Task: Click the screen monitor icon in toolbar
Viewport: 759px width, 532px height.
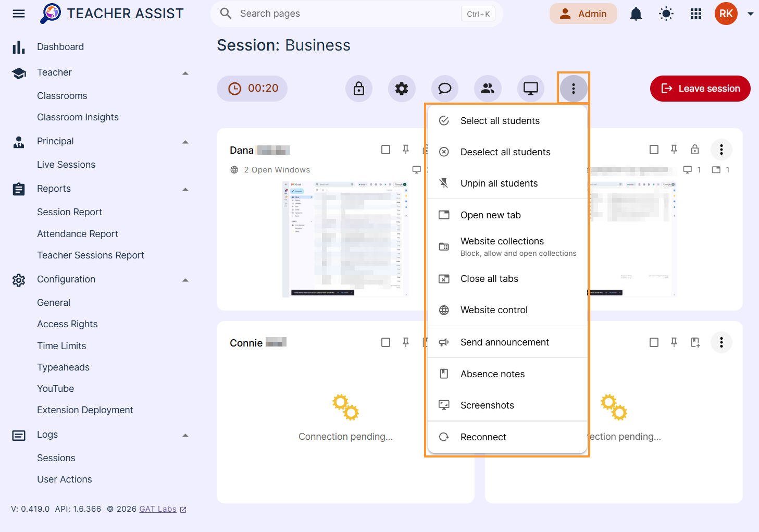Action: [x=530, y=89]
